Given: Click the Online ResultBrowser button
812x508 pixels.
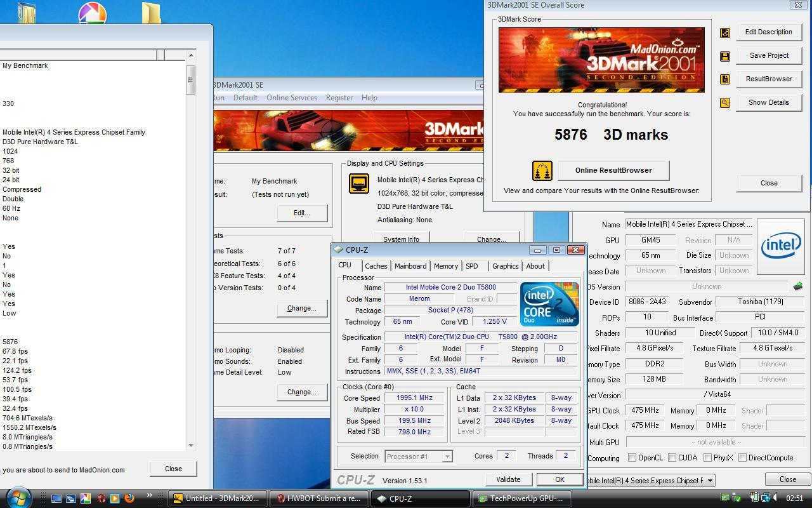Looking at the screenshot, I should point(613,170).
